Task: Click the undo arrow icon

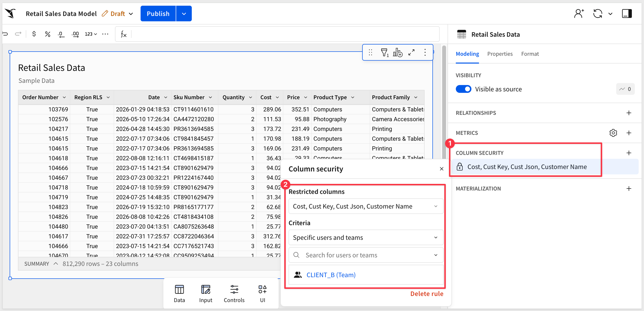Action: pos(5,34)
